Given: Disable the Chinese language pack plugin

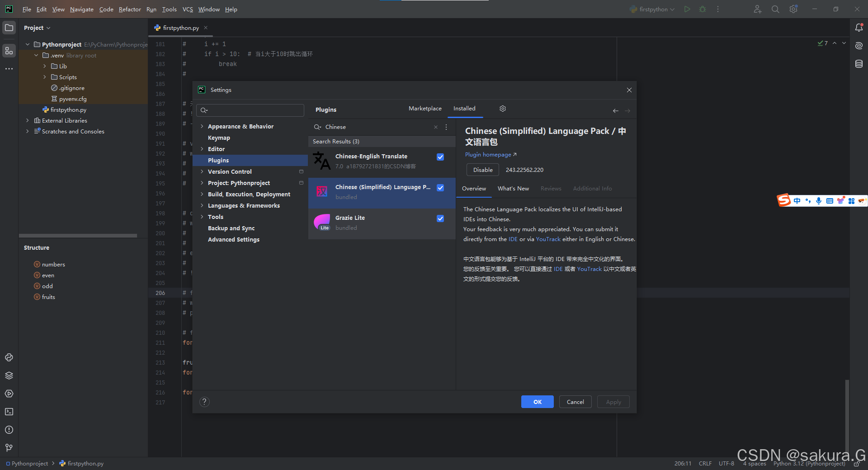Looking at the screenshot, I should pos(483,170).
